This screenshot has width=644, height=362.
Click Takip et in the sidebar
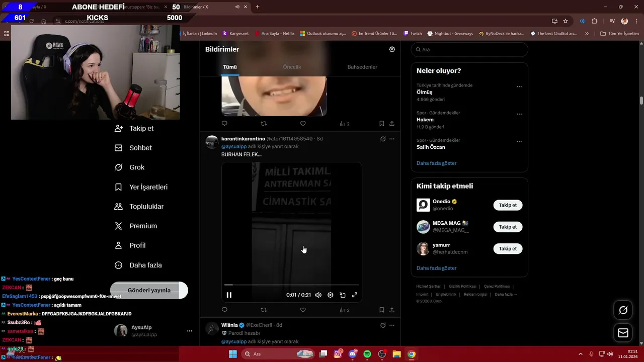[134, 128]
